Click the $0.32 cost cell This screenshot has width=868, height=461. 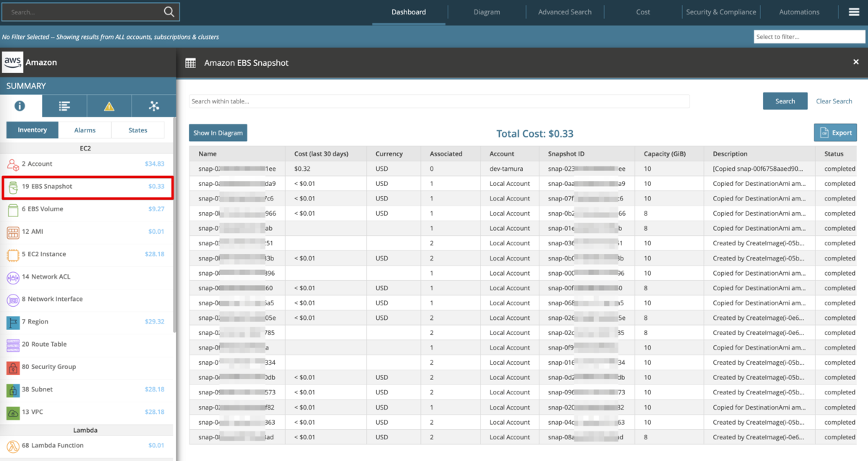click(325, 169)
